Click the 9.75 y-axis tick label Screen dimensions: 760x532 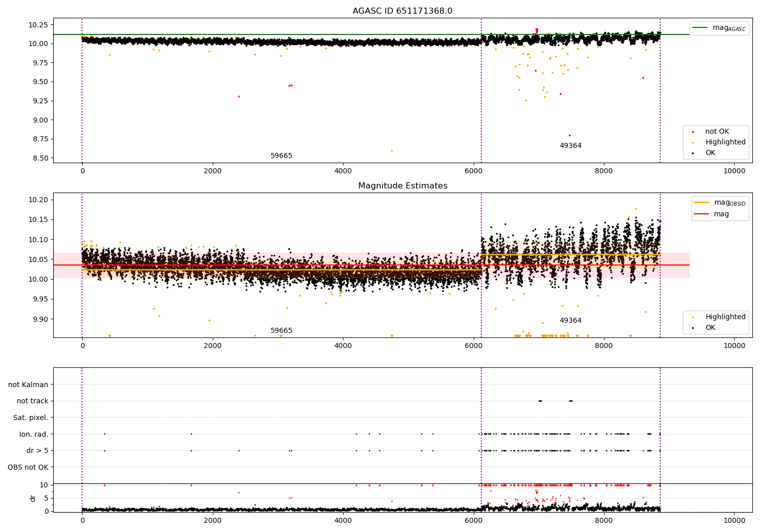pos(40,63)
